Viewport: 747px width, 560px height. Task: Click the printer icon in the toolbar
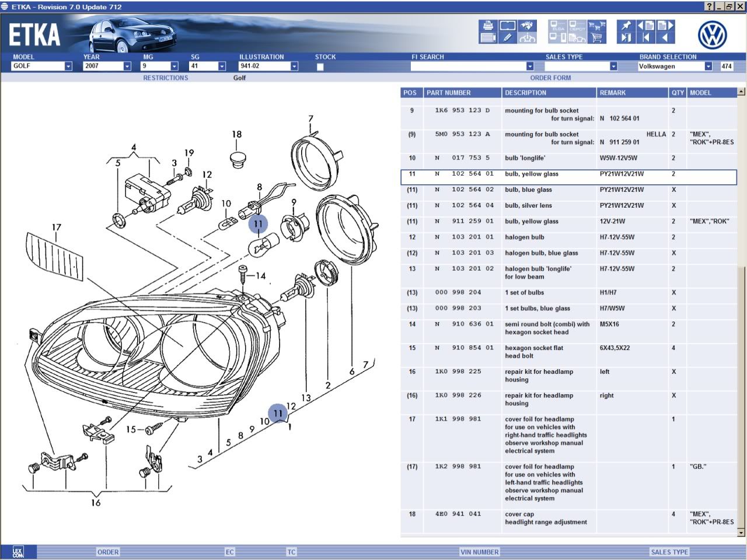(488, 26)
